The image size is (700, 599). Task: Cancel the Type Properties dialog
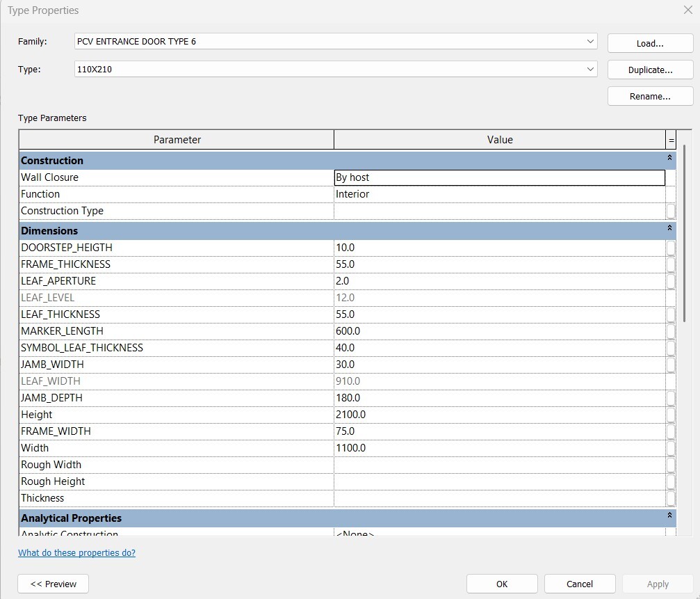(580, 584)
